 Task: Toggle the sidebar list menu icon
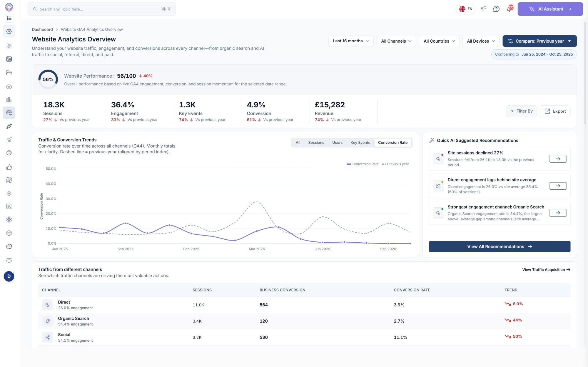[9, 18]
